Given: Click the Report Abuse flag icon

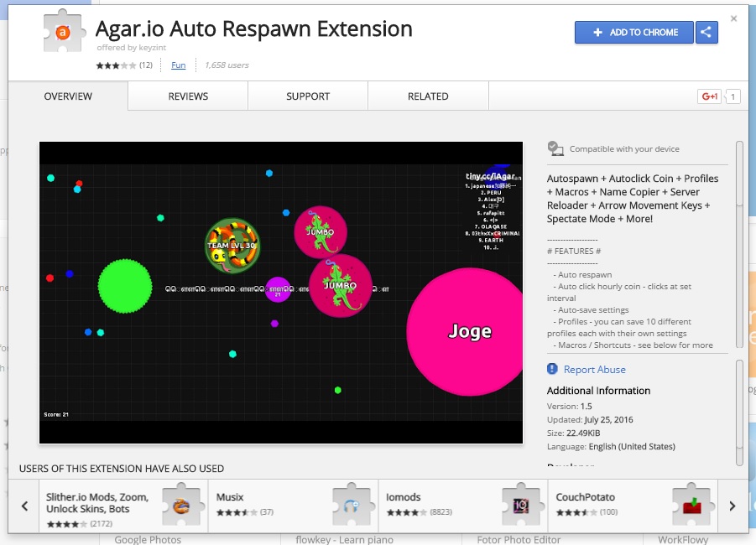Looking at the screenshot, I should point(553,369).
